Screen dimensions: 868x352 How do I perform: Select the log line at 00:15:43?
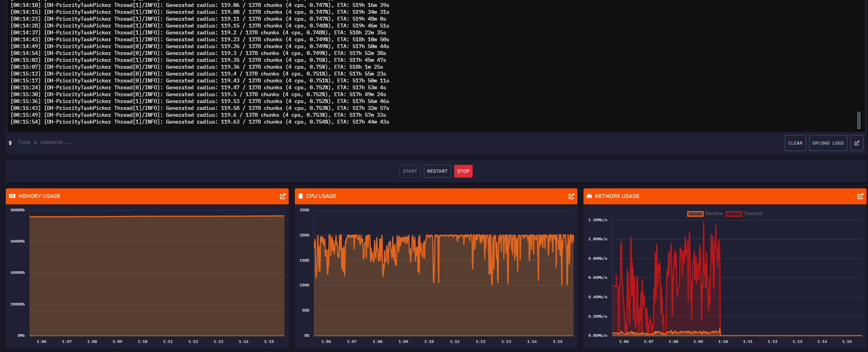coord(200,108)
